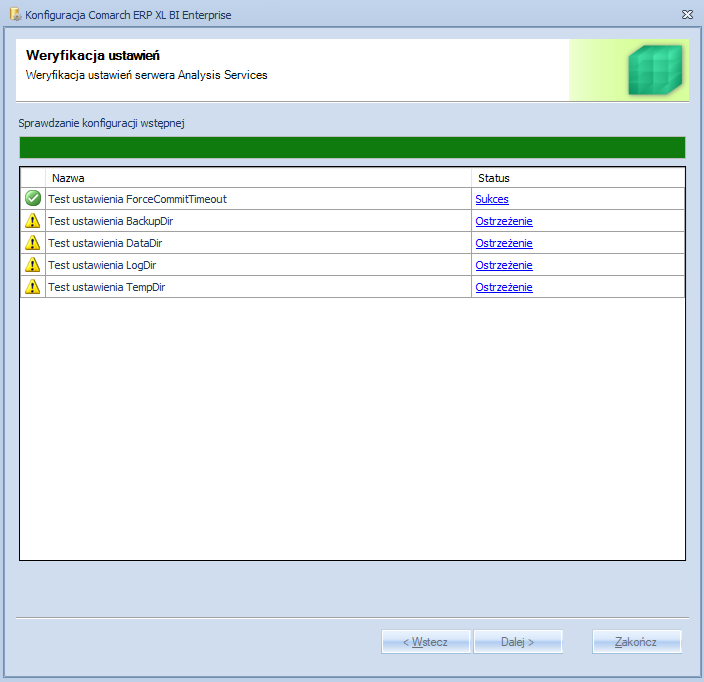Image resolution: width=704 pixels, height=682 pixels.
Task: Click the Nazwa column header
Action: point(258,178)
